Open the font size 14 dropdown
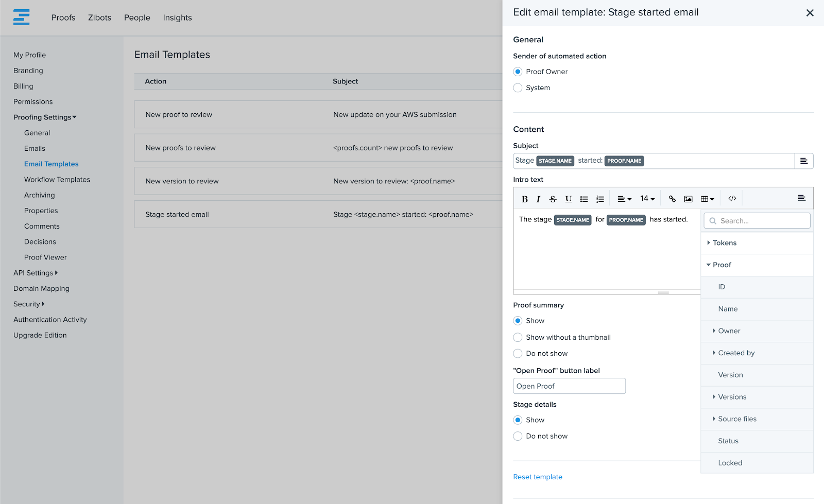Viewport: 824px width, 504px height. [647, 199]
